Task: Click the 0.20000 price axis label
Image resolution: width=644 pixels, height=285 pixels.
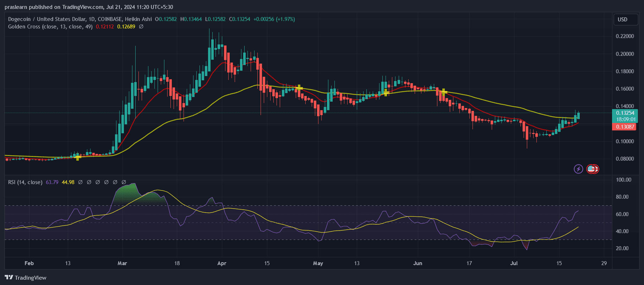Action: (625, 54)
